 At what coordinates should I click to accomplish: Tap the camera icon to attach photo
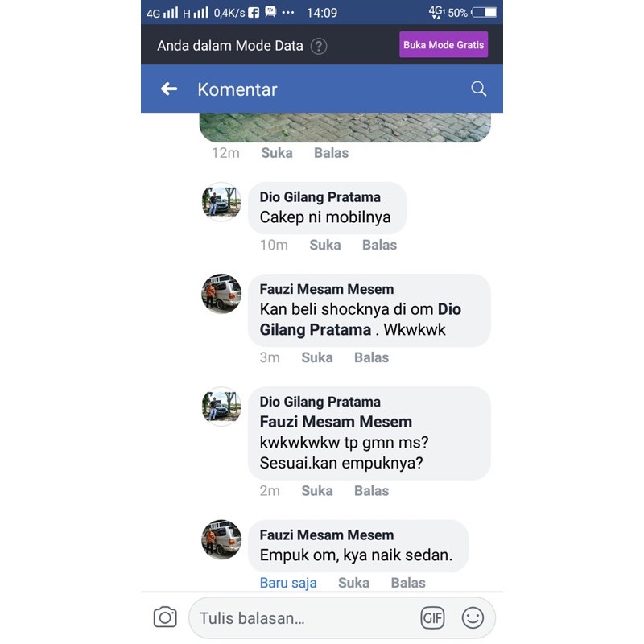tap(165, 617)
